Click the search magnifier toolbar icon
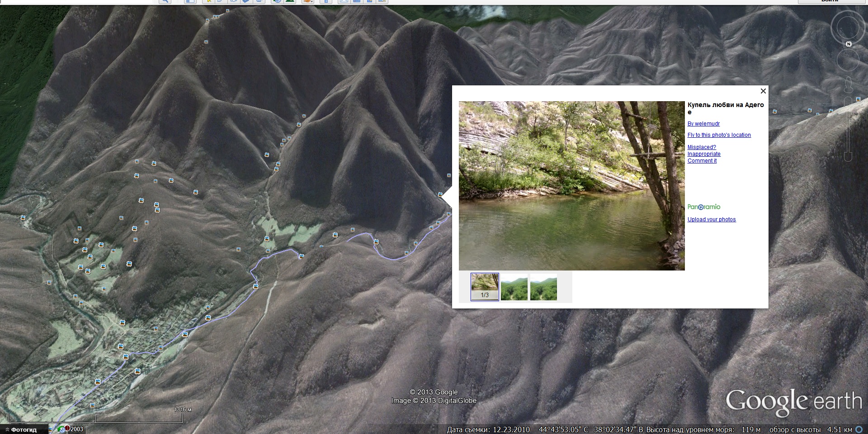Image resolution: width=868 pixels, height=434 pixels. point(165,1)
